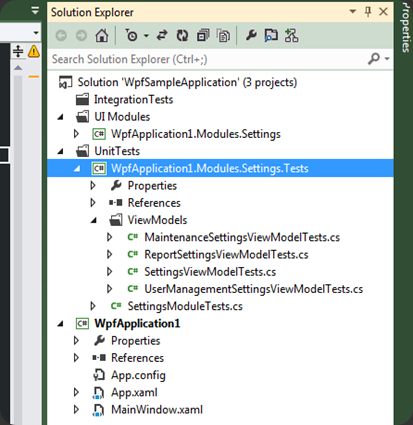Screen dimensions: 413x425
Task: Collapse the WpfApplication1.Modules.Settings.Tests project
Action: click(77, 169)
